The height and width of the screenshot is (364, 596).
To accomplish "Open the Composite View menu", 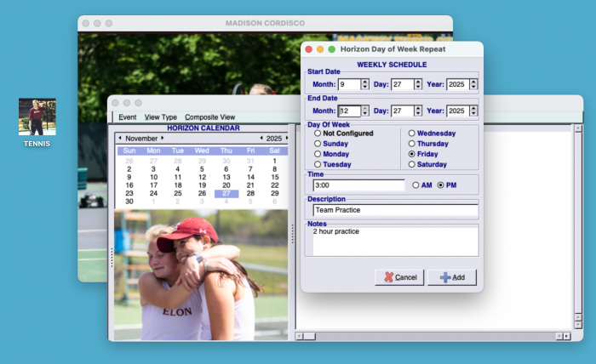I will pos(209,117).
